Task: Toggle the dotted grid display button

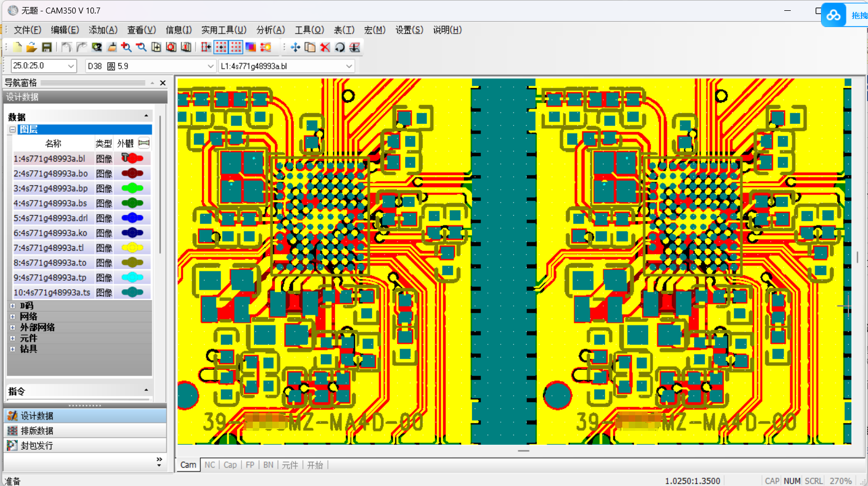Action: point(236,48)
